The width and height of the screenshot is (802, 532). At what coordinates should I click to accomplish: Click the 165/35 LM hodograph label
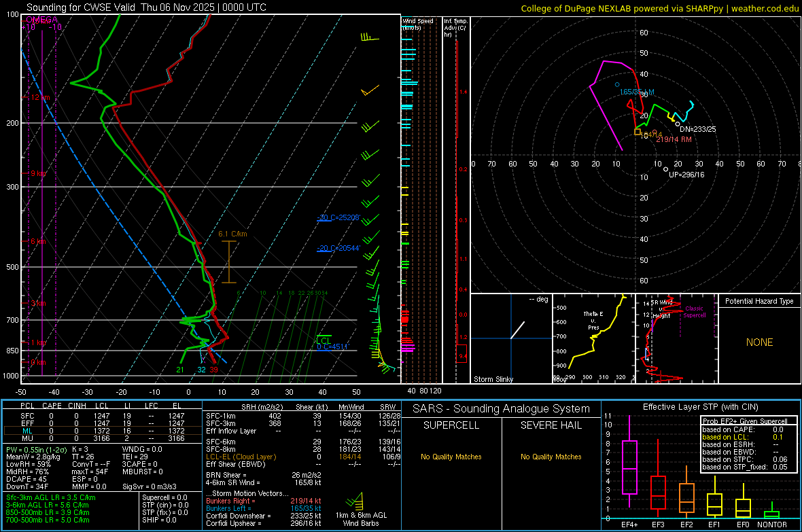point(637,92)
